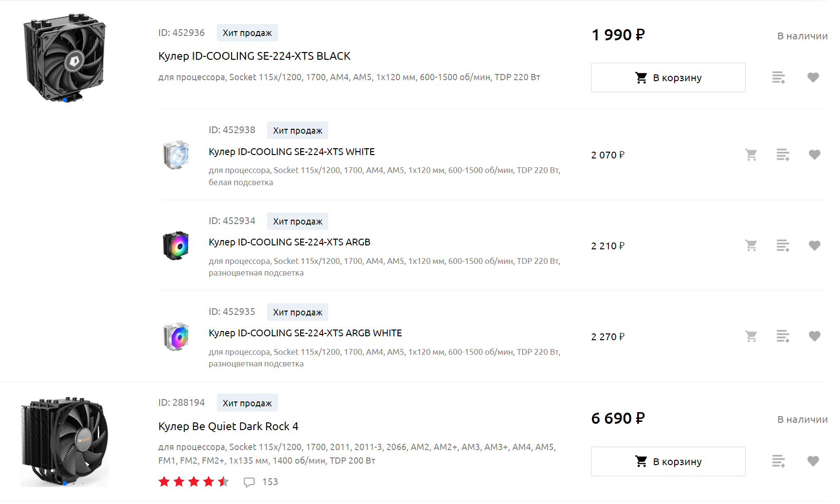Favorite the SE-224-XTS ARGB cooler
The height and width of the screenshot is (504, 840).
(x=815, y=246)
